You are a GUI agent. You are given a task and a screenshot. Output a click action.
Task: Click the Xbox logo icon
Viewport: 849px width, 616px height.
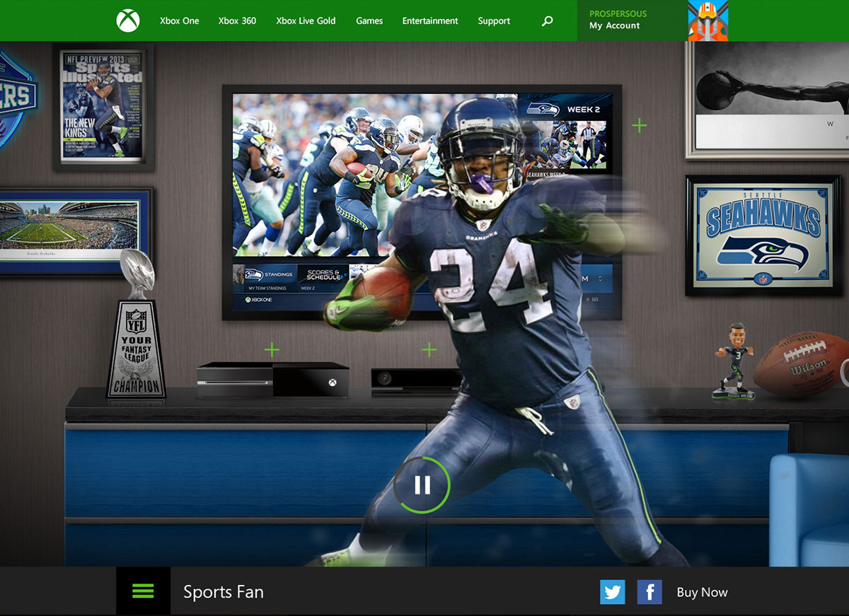point(128,21)
